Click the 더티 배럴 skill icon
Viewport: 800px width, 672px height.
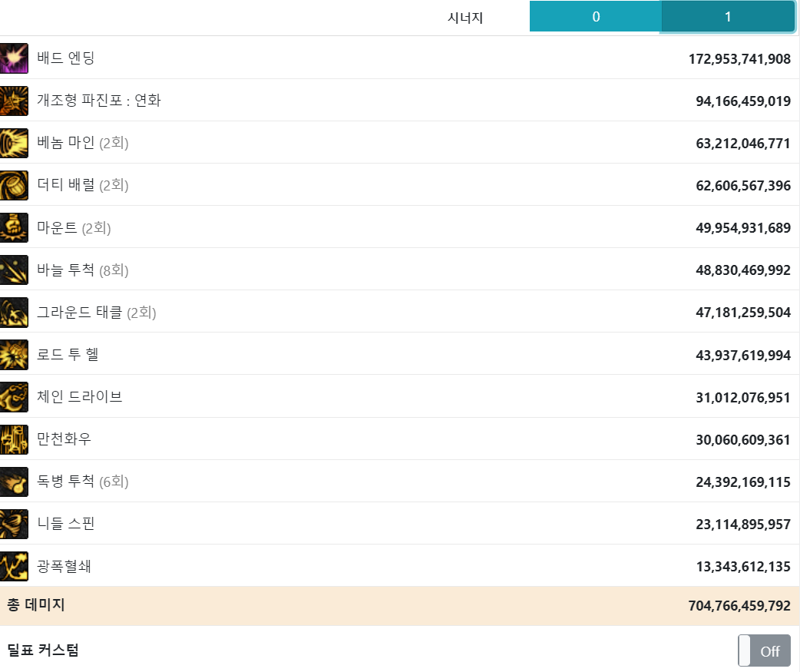14,185
